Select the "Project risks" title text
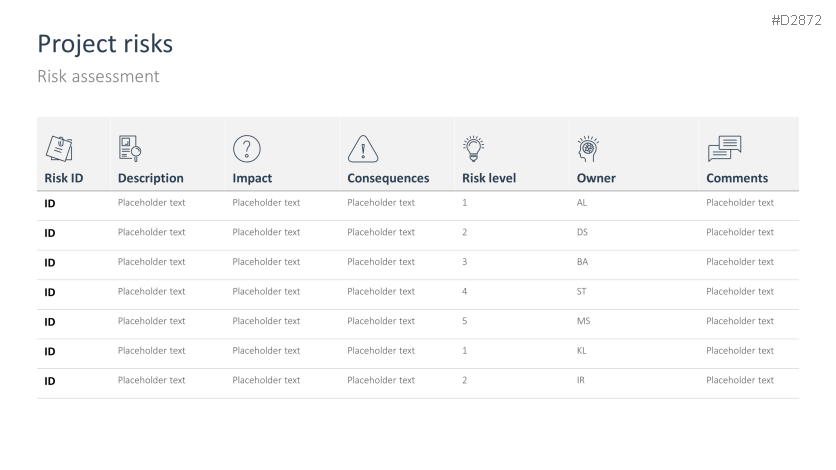 [x=105, y=44]
